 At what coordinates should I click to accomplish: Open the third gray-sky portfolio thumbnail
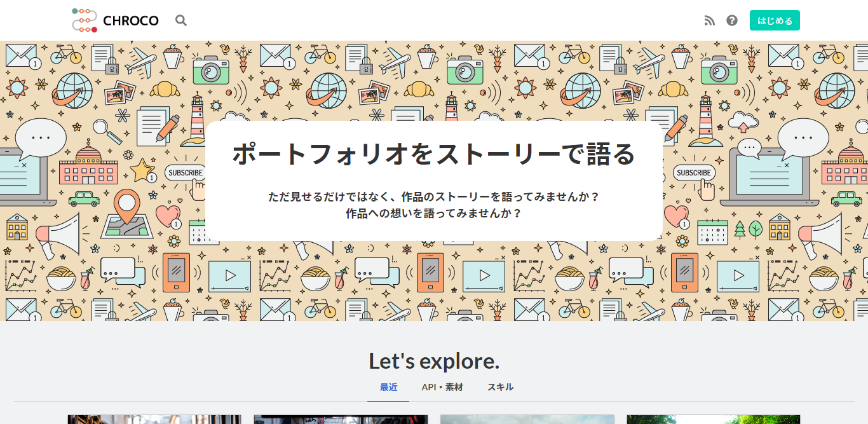(527, 420)
